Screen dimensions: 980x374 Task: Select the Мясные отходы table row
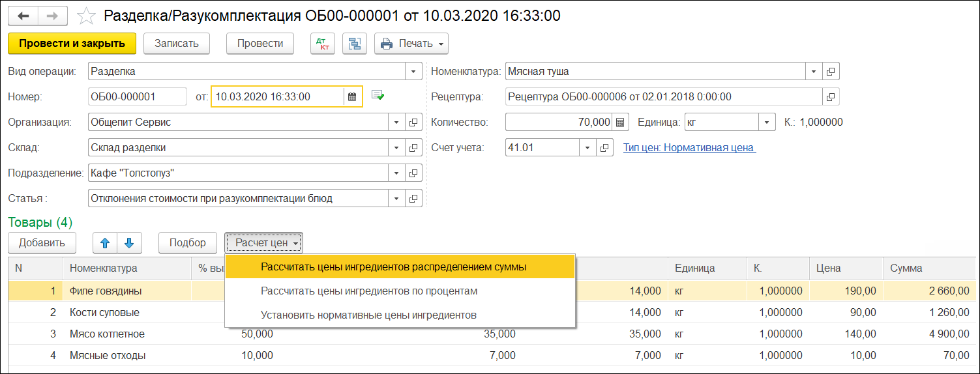tap(108, 356)
